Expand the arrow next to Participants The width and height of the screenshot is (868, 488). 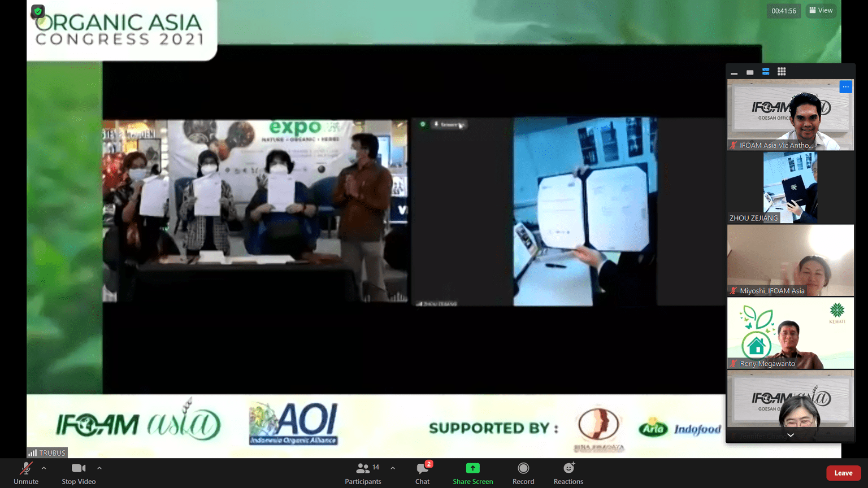(393, 468)
